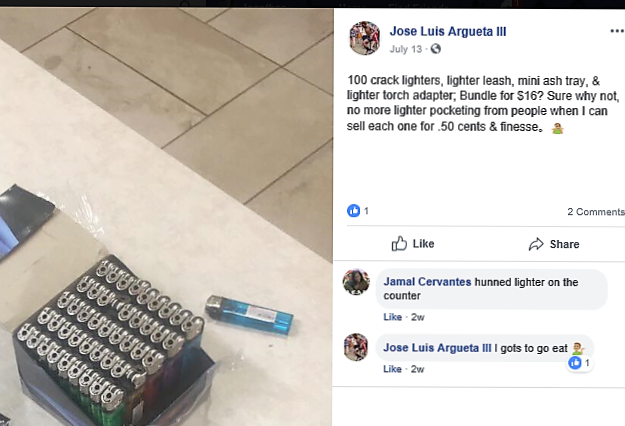The image size is (625, 426).
Task: Click the shrug emoji in post text
Action: point(557,128)
